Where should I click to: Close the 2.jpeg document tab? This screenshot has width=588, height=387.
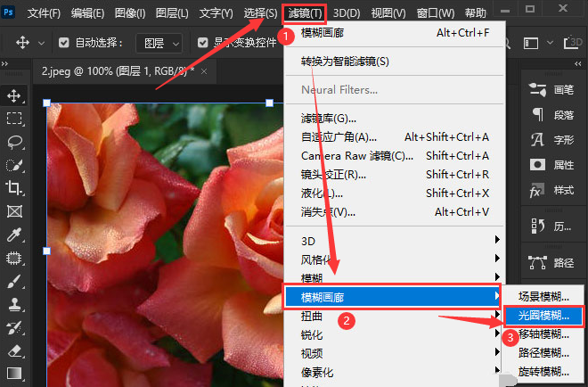[204, 71]
